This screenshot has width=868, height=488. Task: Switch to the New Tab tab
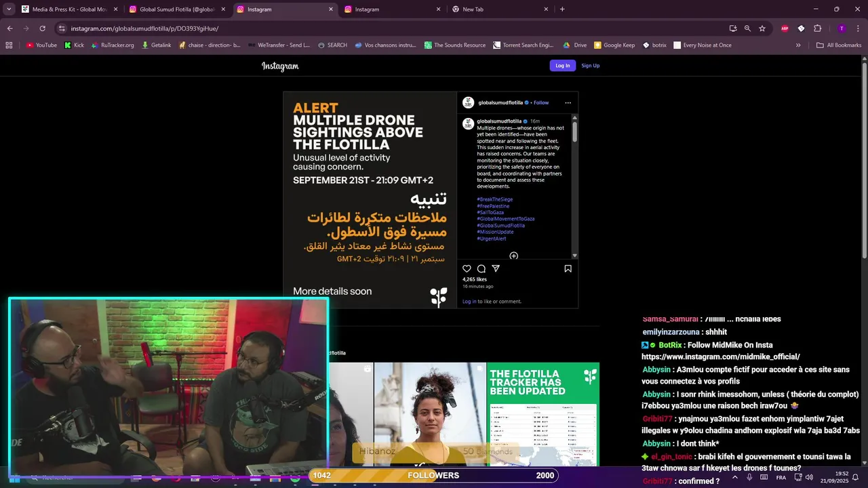click(499, 9)
